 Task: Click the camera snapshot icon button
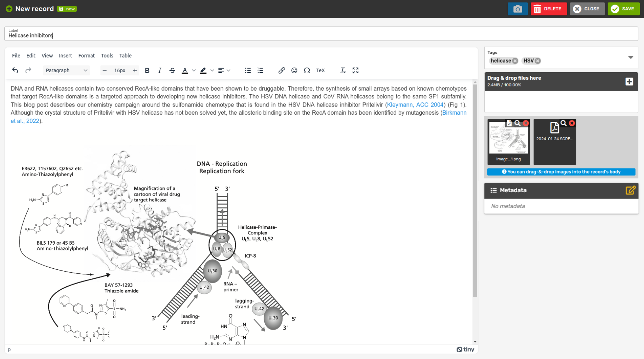(517, 9)
